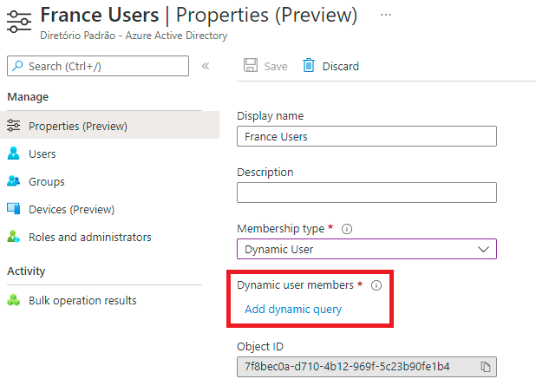The height and width of the screenshot is (392, 536).
Task: Click the Membership type info icon
Action: 347,229
